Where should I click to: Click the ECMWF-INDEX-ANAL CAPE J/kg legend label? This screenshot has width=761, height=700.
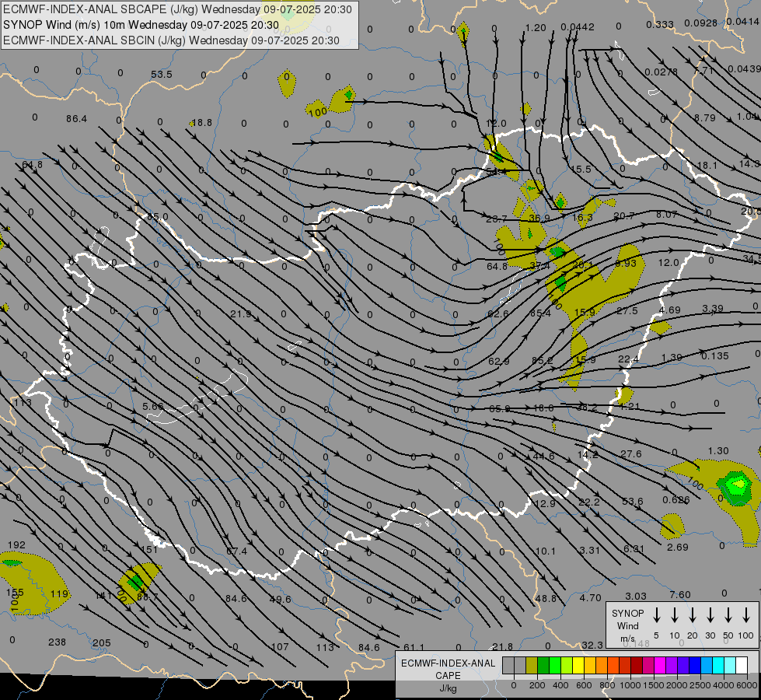coord(448,676)
